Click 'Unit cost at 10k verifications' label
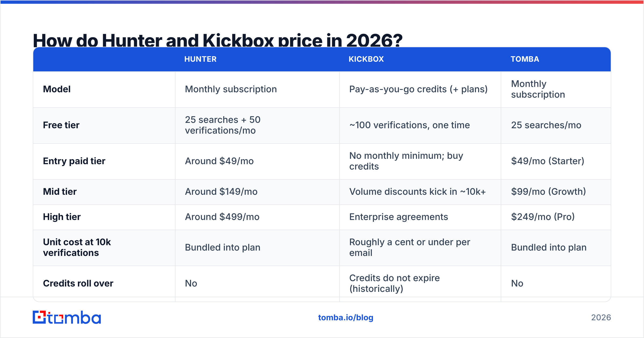 (77, 247)
